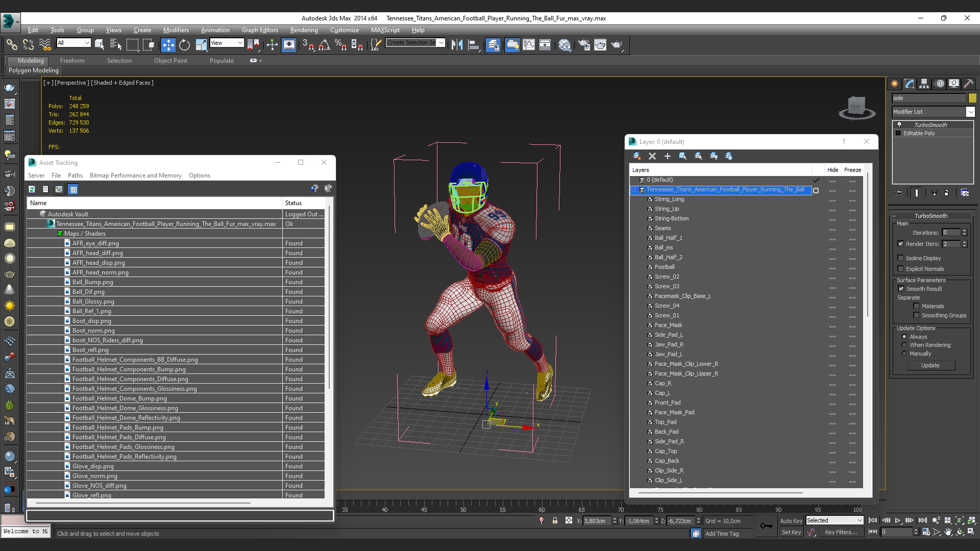Enable Isoline Display checkbox
The image size is (980, 551).
900,258
